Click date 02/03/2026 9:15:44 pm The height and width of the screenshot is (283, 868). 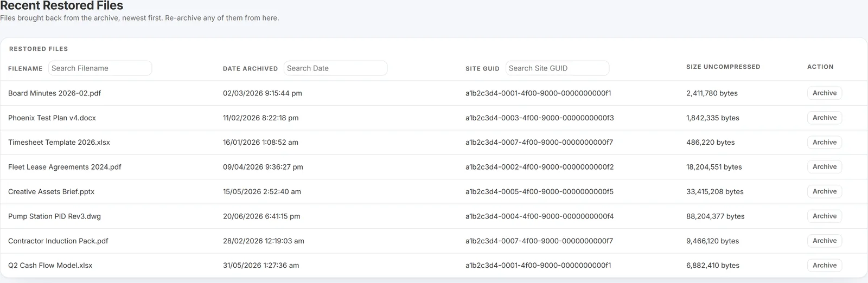263,93
